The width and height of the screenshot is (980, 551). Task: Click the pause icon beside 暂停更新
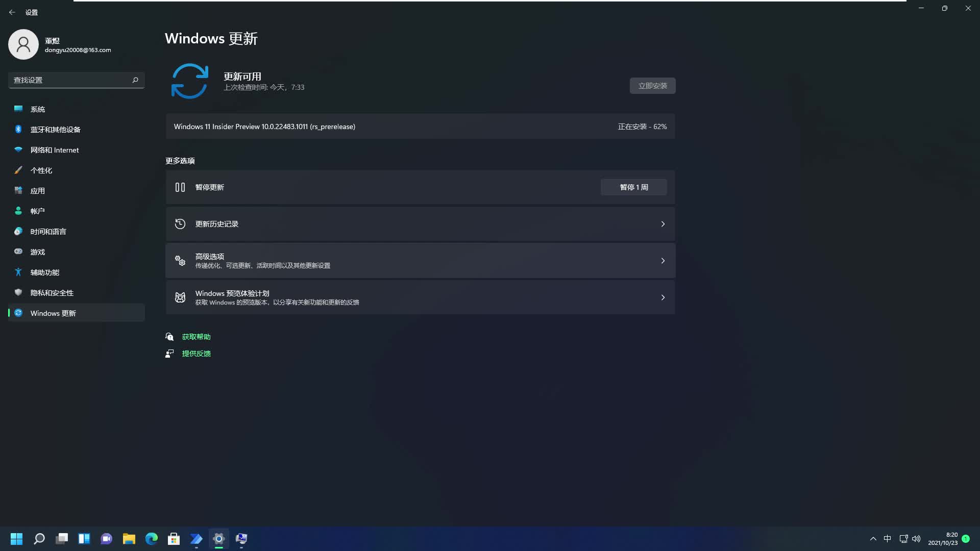pyautogui.click(x=180, y=187)
